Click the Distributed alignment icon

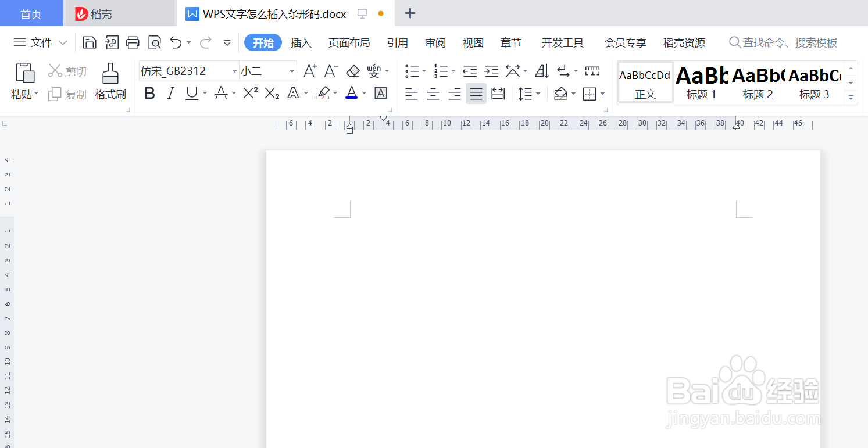(498, 94)
